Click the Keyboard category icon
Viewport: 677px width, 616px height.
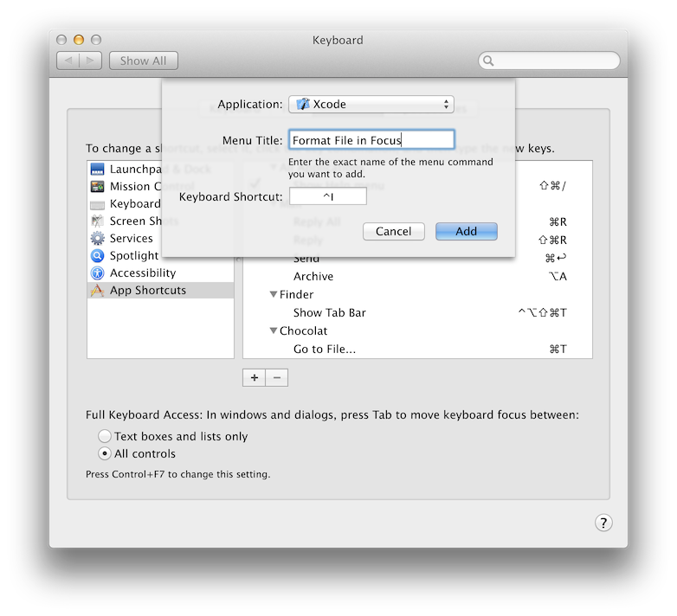tap(98, 204)
